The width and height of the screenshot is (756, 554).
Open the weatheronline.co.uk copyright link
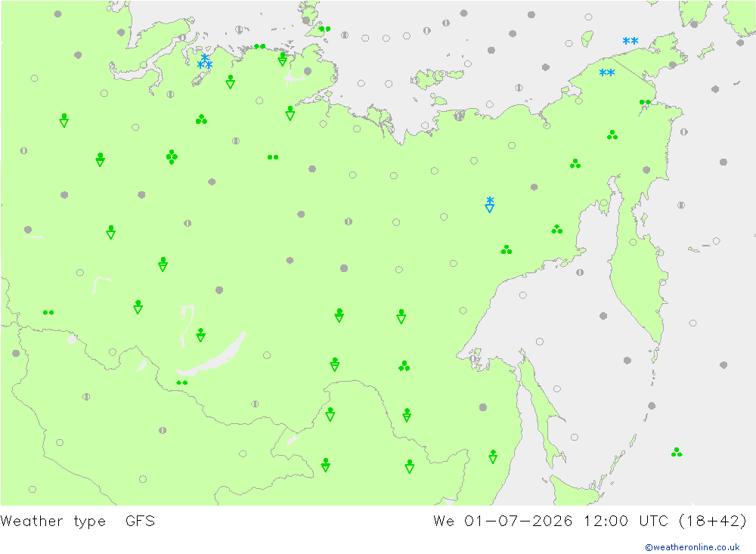[692, 547]
